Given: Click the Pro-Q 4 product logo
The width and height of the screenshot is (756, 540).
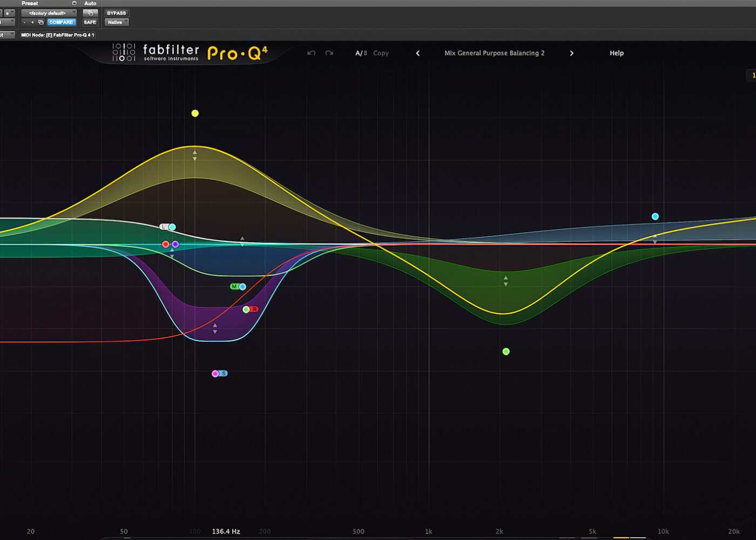Looking at the screenshot, I should [x=237, y=53].
